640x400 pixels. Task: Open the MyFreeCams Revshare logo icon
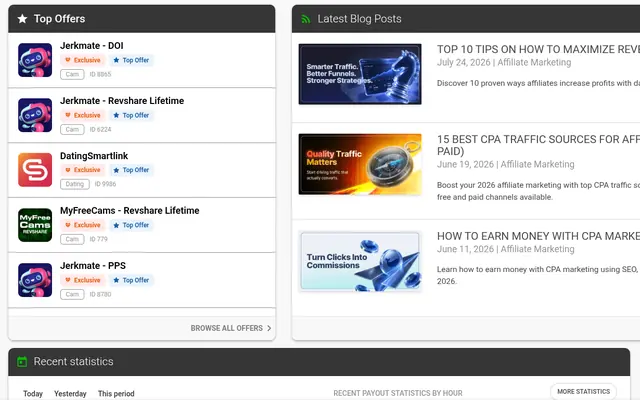[x=35, y=225]
